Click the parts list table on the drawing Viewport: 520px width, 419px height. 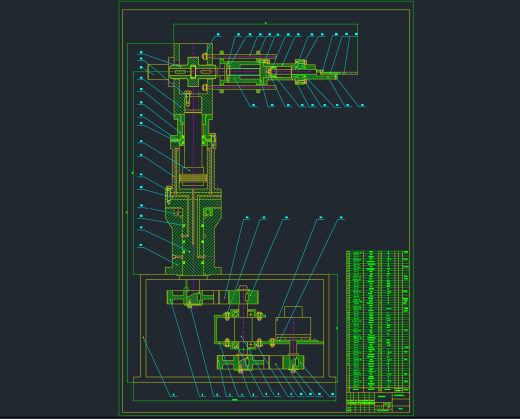pos(378,321)
